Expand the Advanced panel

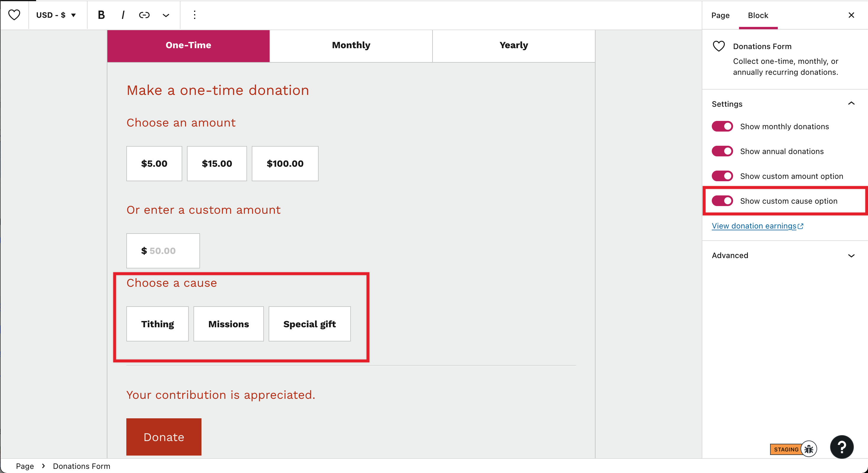pos(784,255)
